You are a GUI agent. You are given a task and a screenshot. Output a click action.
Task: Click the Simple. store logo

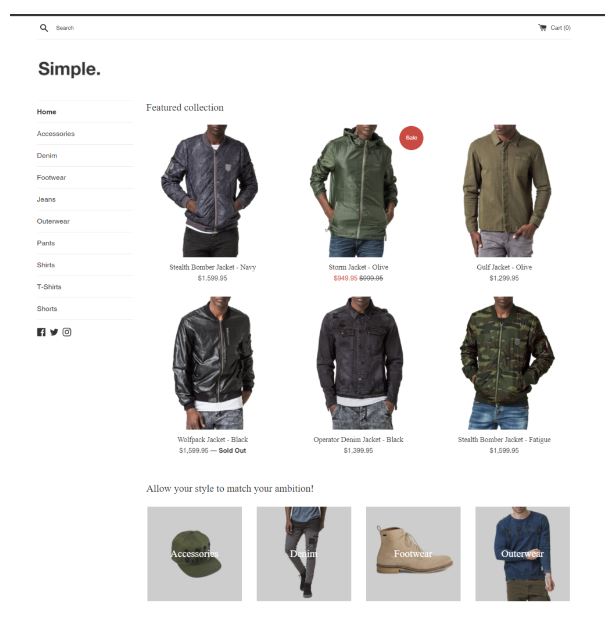[x=69, y=68]
